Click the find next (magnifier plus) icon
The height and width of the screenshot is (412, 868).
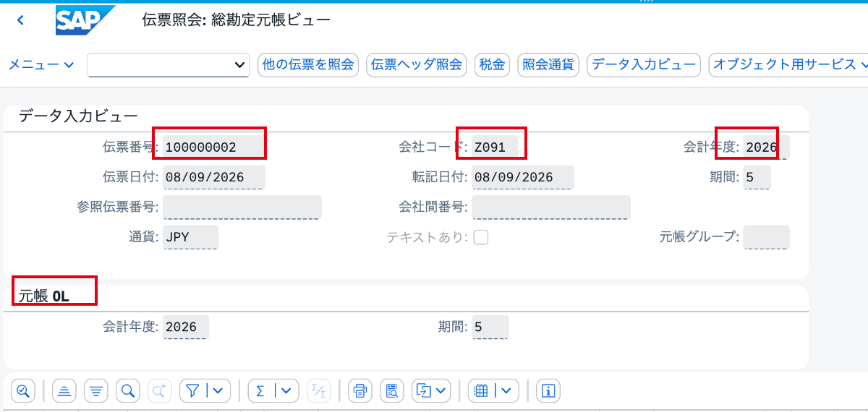[159, 391]
